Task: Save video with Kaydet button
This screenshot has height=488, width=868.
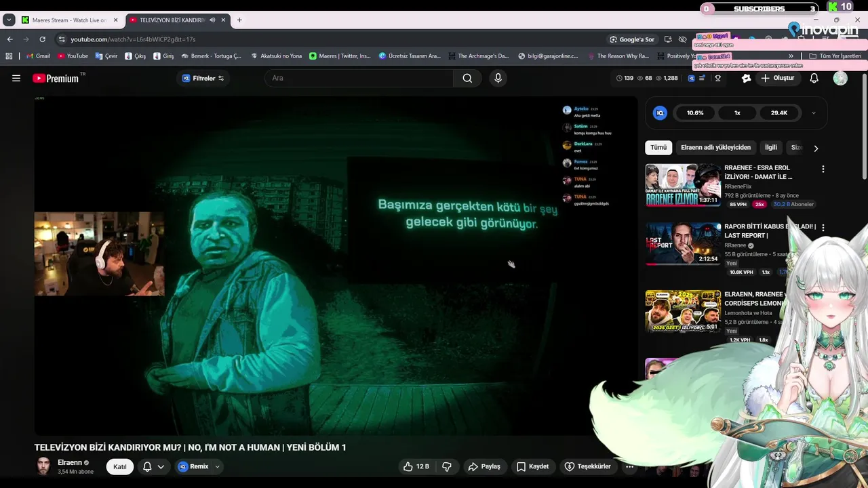Action: [x=532, y=466]
